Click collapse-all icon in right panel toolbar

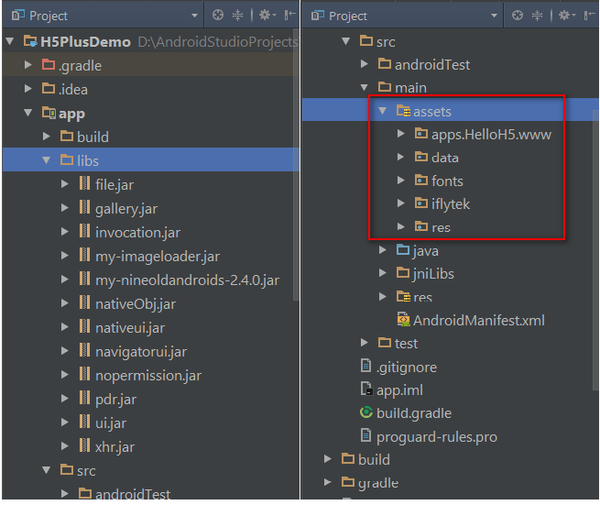click(x=537, y=15)
